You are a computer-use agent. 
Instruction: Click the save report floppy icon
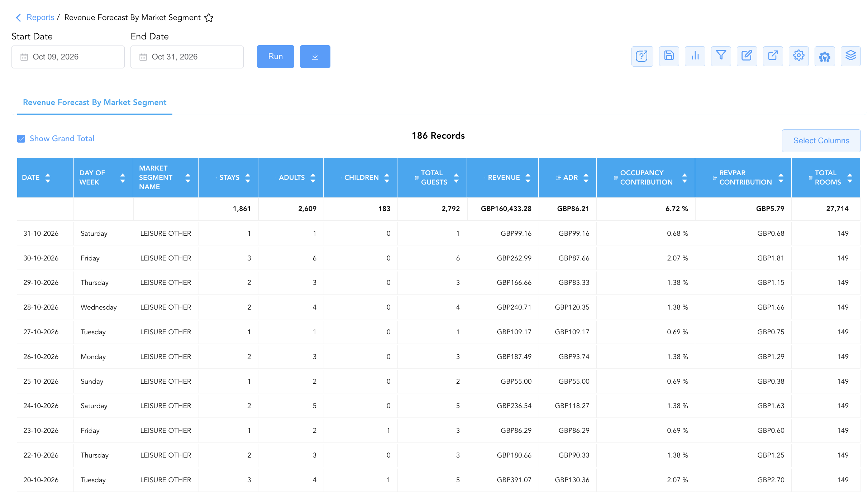point(669,56)
